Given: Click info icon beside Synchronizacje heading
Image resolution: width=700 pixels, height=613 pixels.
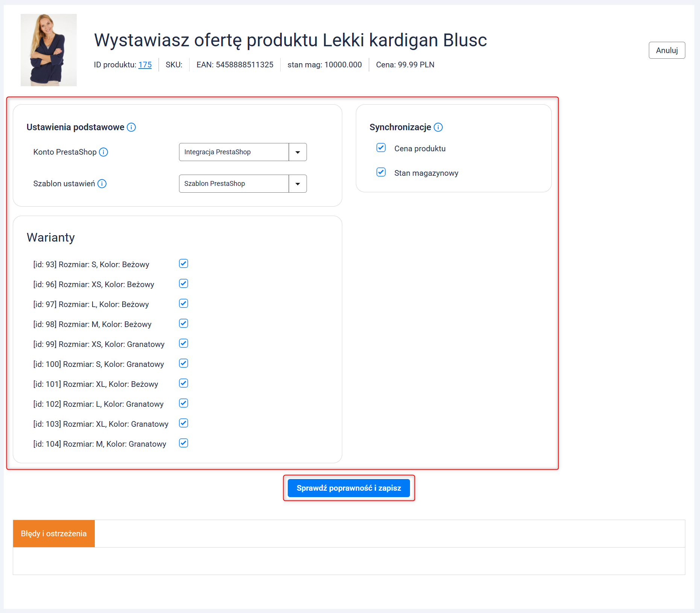Looking at the screenshot, I should (438, 127).
